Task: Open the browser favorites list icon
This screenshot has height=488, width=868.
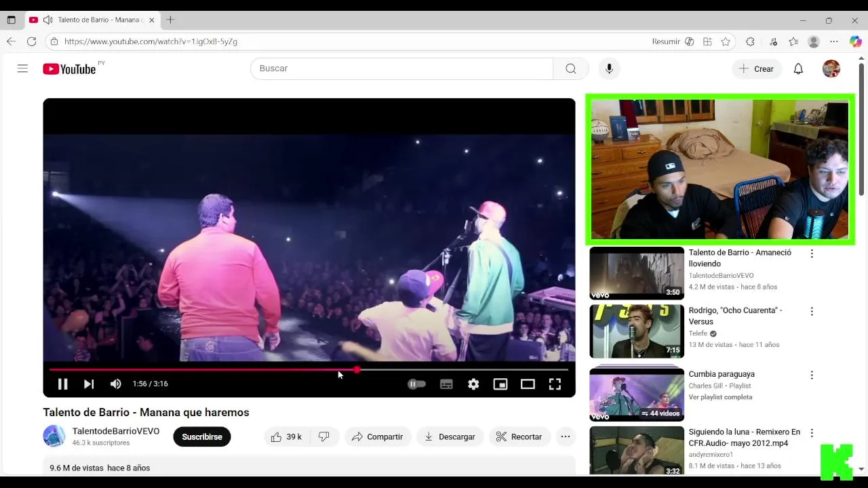Action: pyautogui.click(x=793, y=41)
